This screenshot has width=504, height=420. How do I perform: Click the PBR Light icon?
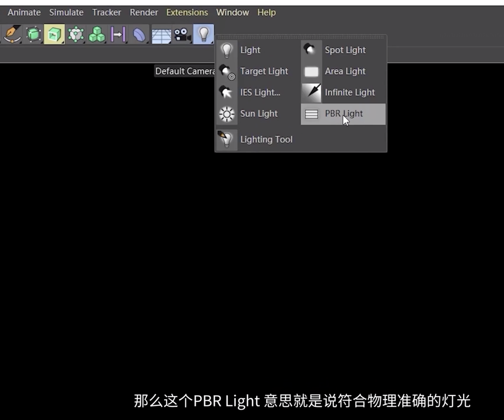(311, 114)
